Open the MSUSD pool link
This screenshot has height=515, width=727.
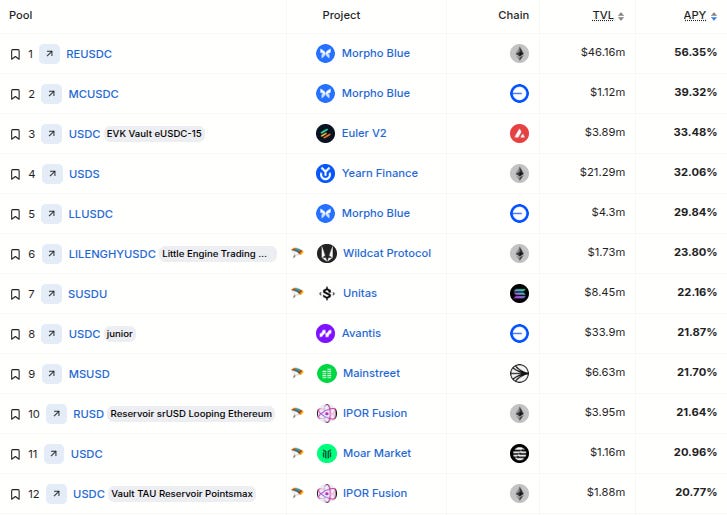[x=89, y=374]
